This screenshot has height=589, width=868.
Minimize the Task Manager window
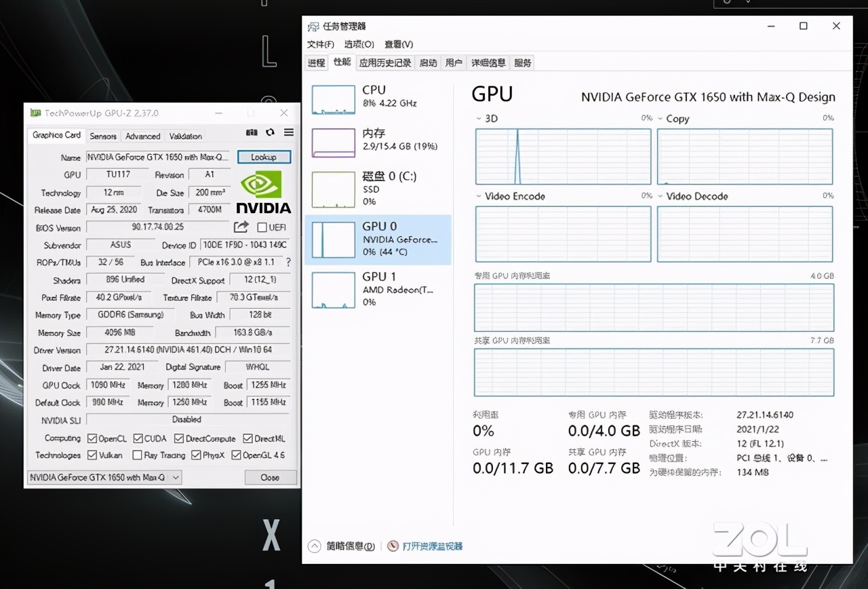(x=770, y=26)
